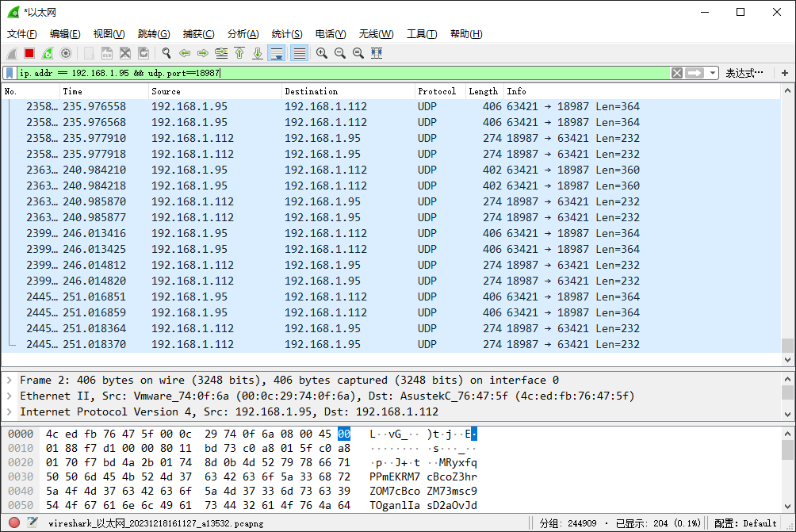Sort by the Length column header

(484, 91)
